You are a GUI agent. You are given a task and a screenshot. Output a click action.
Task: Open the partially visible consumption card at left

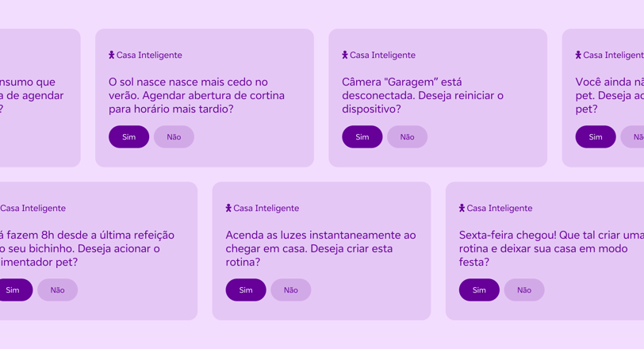[40, 98]
